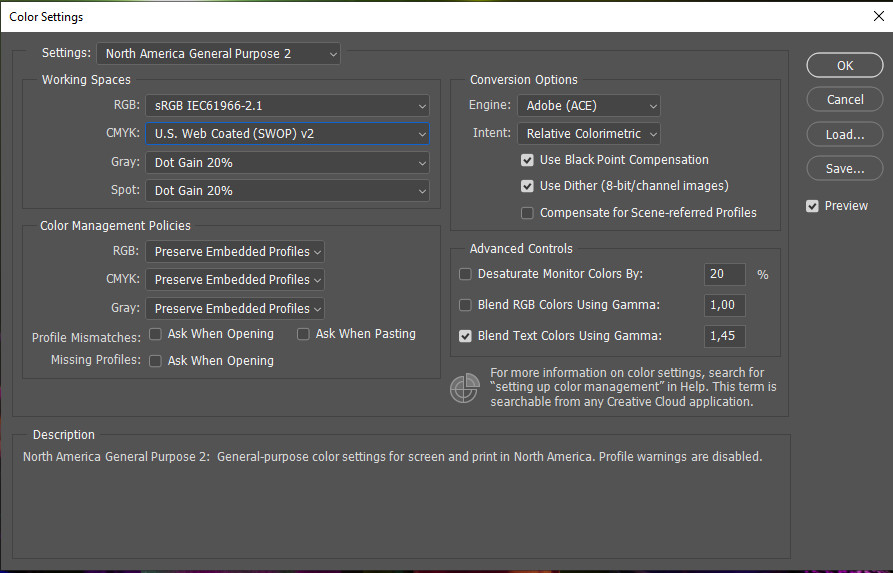Disable Use Dither for 8-bit images
The height and width of the screenshot is (573, 893).
527,186
